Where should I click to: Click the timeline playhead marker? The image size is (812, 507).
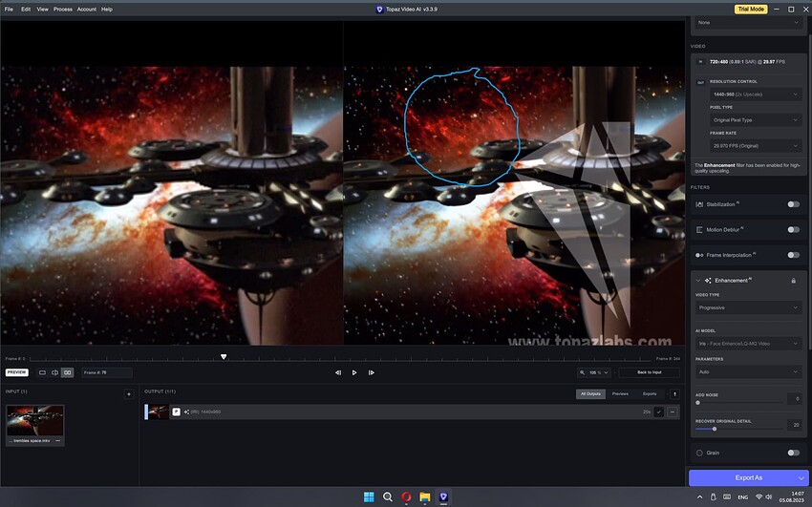pyautogui.click(x=224, y=357)
